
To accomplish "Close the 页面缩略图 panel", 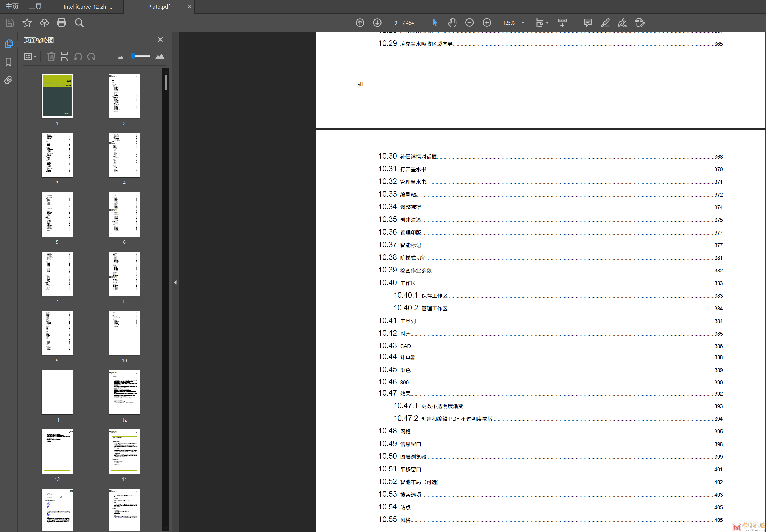I will (160, 40).
